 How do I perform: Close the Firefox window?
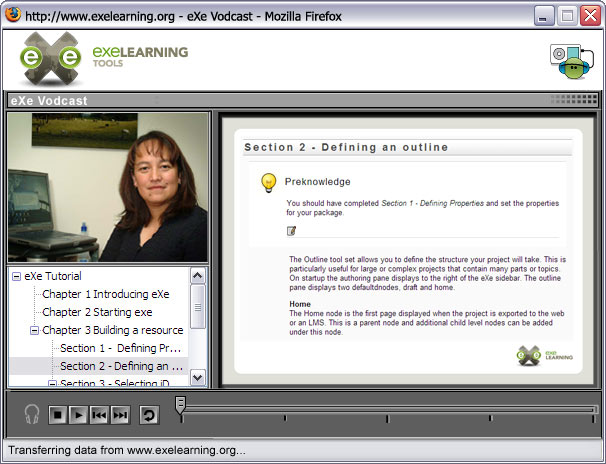[590, 16]
